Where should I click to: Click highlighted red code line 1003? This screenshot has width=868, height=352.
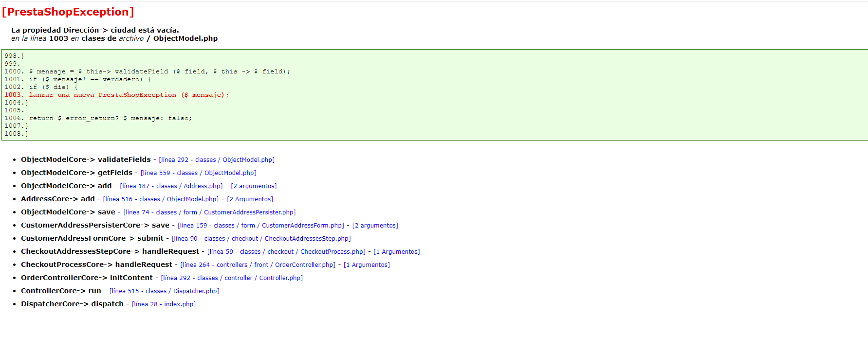pyautogui.click(x=117, y=95)
